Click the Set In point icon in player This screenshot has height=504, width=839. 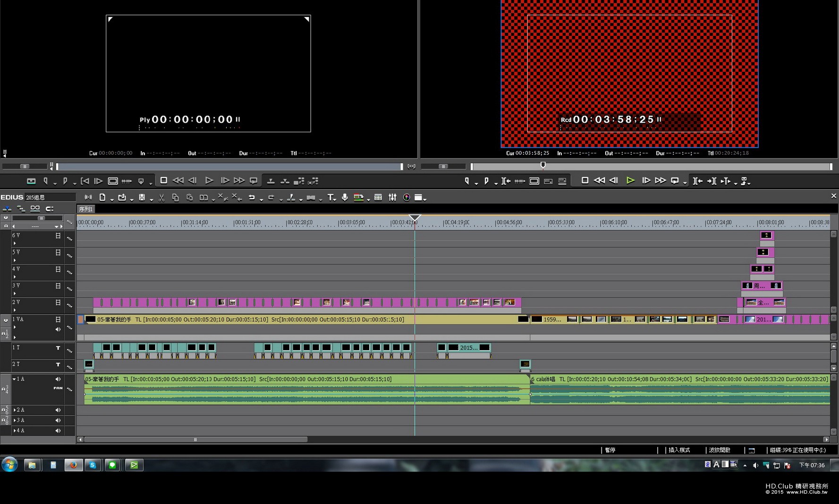coord(46,181)
